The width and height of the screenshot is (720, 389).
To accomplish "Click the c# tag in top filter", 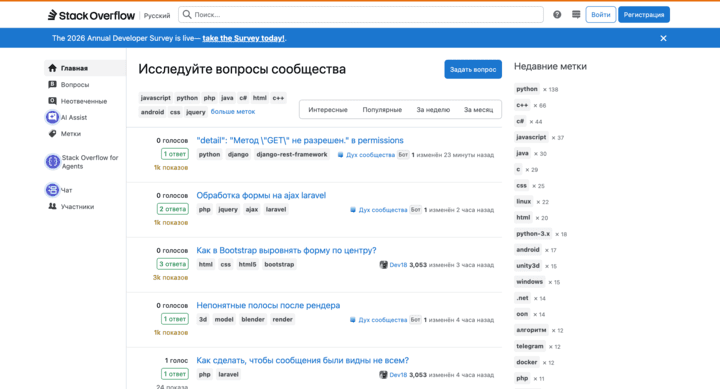I will click(x=243, y=98).
